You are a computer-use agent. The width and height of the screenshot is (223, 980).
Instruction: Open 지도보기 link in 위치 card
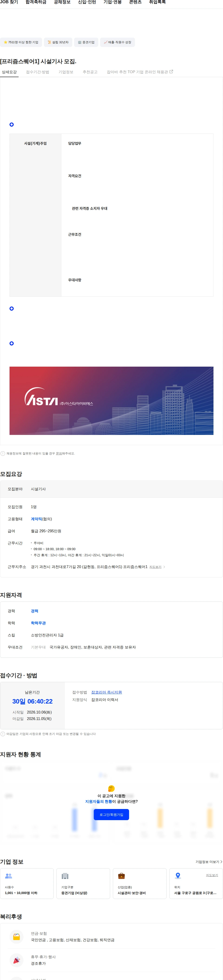[212, 875]
